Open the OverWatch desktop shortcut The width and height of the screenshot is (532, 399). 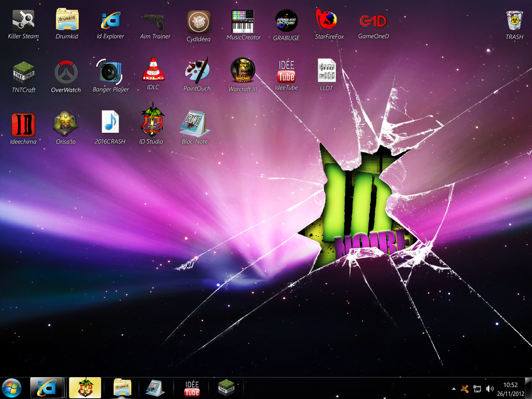66,73
